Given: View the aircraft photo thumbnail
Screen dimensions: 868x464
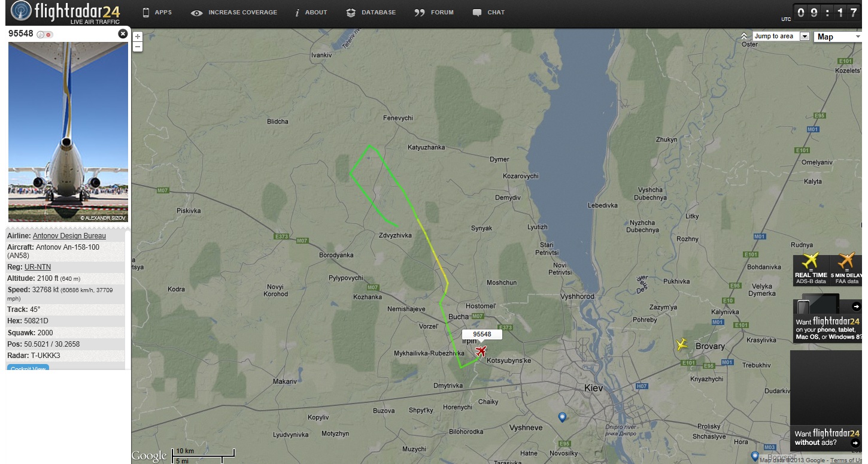Looking at the screenshot, I should [x=68, y=132].
